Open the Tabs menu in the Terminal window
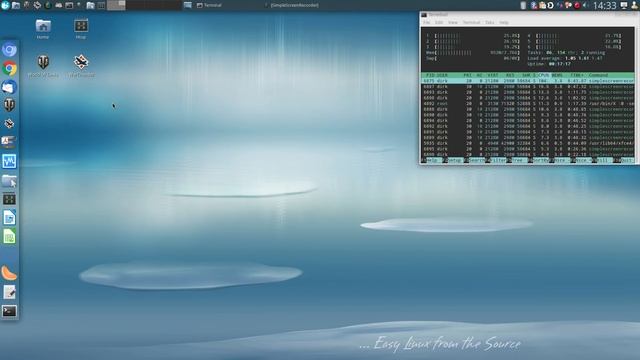This screenshot has width=640, height=360. (489, 22)
